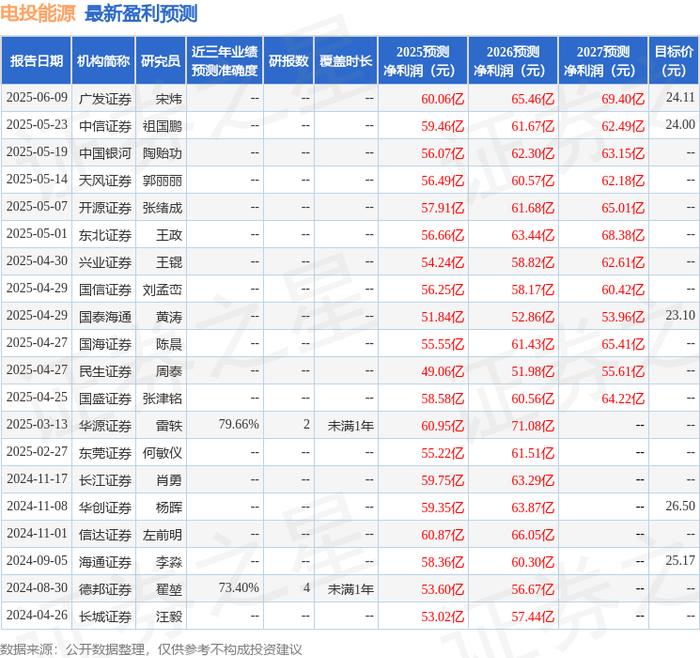Viewport: 700px width, 658px height.
Task: Click the 天风证券 institution cell
Action: [105, 181]
